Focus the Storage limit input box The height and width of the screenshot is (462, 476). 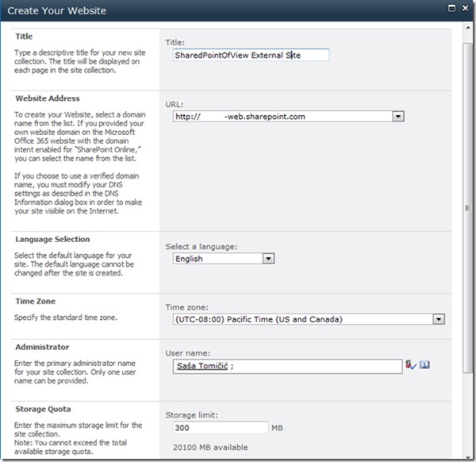220,428
